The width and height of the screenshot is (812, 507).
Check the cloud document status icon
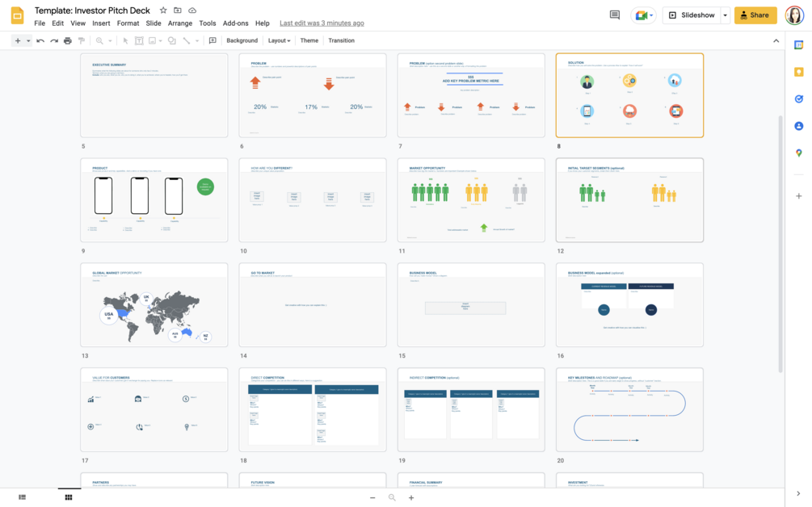click(x=192, y=10)
